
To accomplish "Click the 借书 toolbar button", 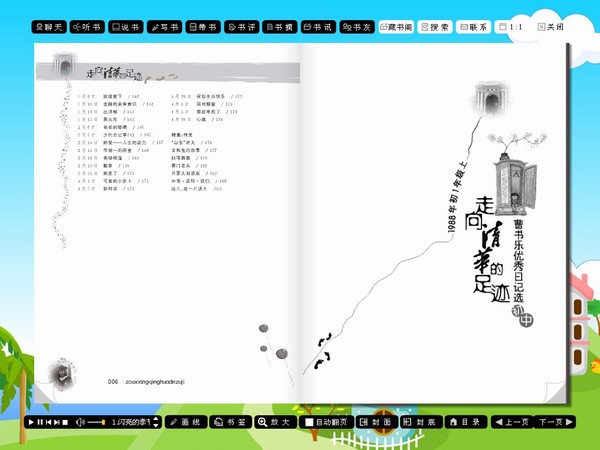I will (x=203, y=27).
